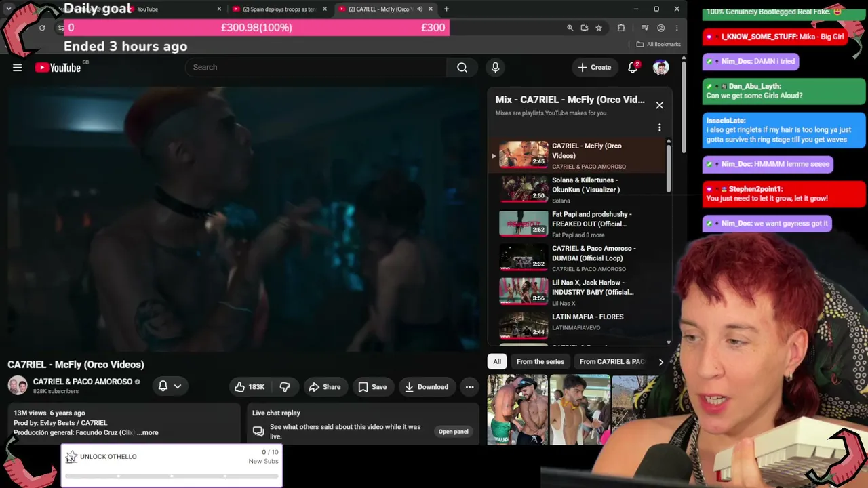This screenshot has height=488, width=868.
Task: Open the browser extensions puzzle icon
Action: click(621, 28)
